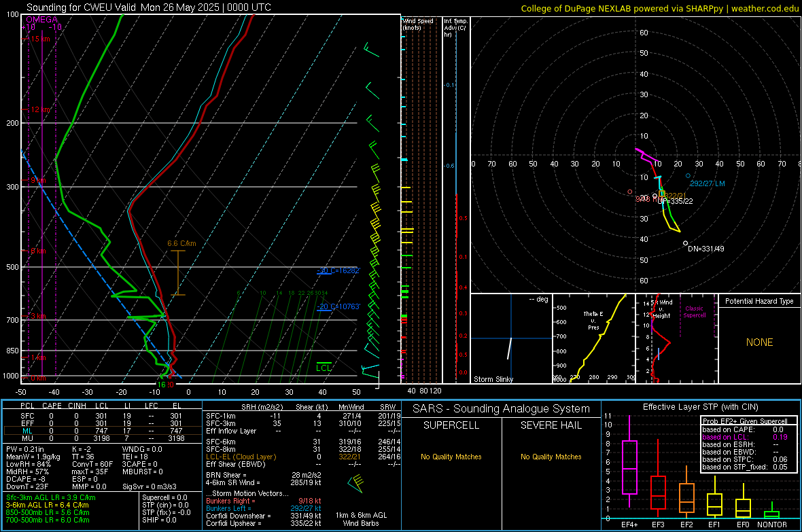Screen dimensions: 802x532
Task: Click the UP=335/22 hodograph label
Action: 675,202
